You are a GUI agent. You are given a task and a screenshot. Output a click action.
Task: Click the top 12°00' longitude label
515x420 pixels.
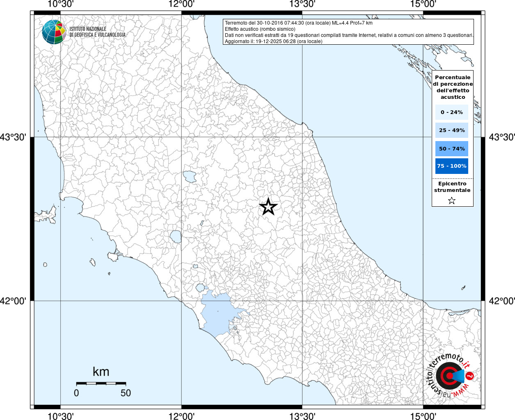click(x=181, y=4)
